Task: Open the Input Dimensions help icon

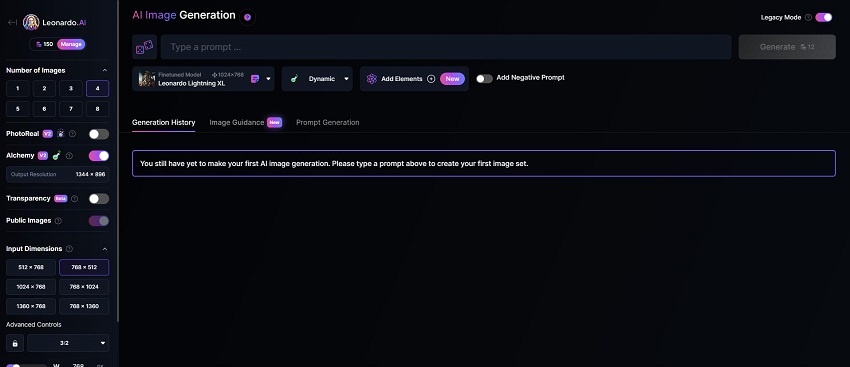Action: [69, 249]
